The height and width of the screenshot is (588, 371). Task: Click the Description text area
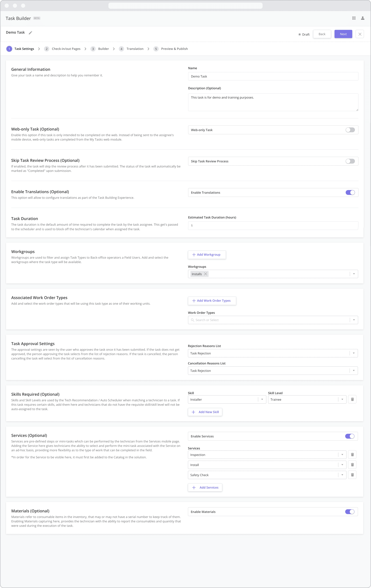(x=273, y=102)
